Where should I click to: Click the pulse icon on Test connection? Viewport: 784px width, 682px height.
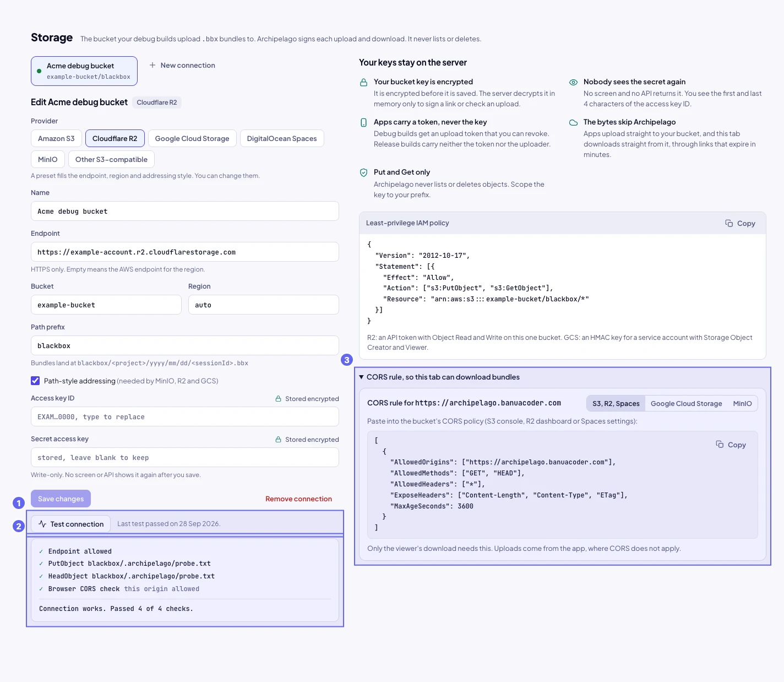coord(42,524)
